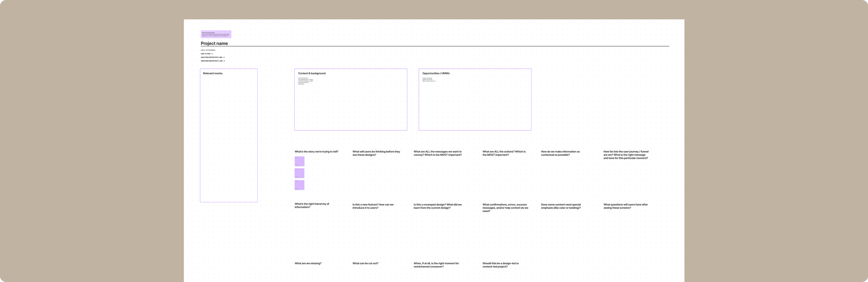The width and height of the screenshot is (868, 282).
Task: Select "How far into the user journey / funnel" question
Action: coord(626,155)
